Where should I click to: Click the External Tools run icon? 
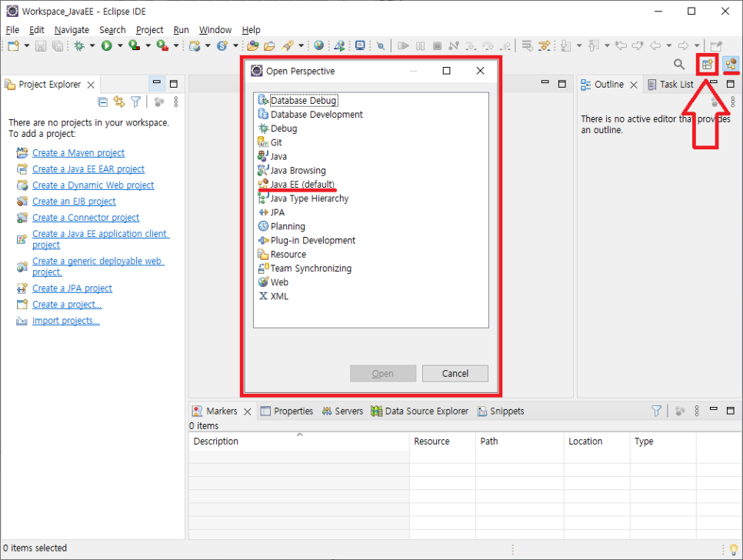[x=162, y=46]
